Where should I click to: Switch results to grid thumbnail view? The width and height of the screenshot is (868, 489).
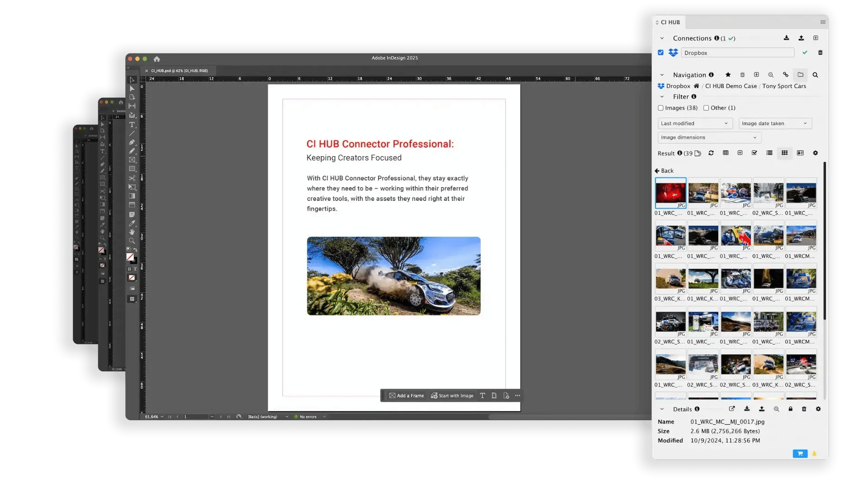pyautogui.click(x=785, y=153)
